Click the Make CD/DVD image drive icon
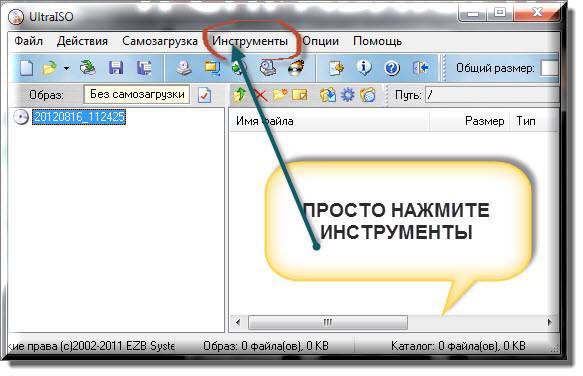This screenshot has height=376, width=583. pyautogui.click(x=184, y=68)
